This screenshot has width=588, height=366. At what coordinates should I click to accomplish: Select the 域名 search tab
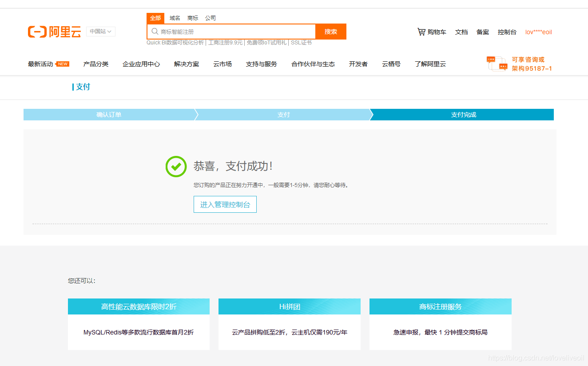click(x=175, y=18)
